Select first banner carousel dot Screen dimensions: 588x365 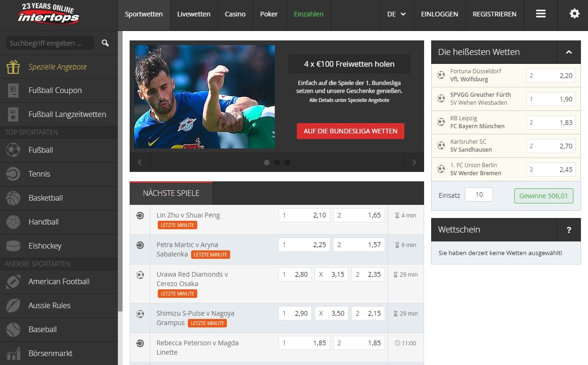tap(267, 163)
